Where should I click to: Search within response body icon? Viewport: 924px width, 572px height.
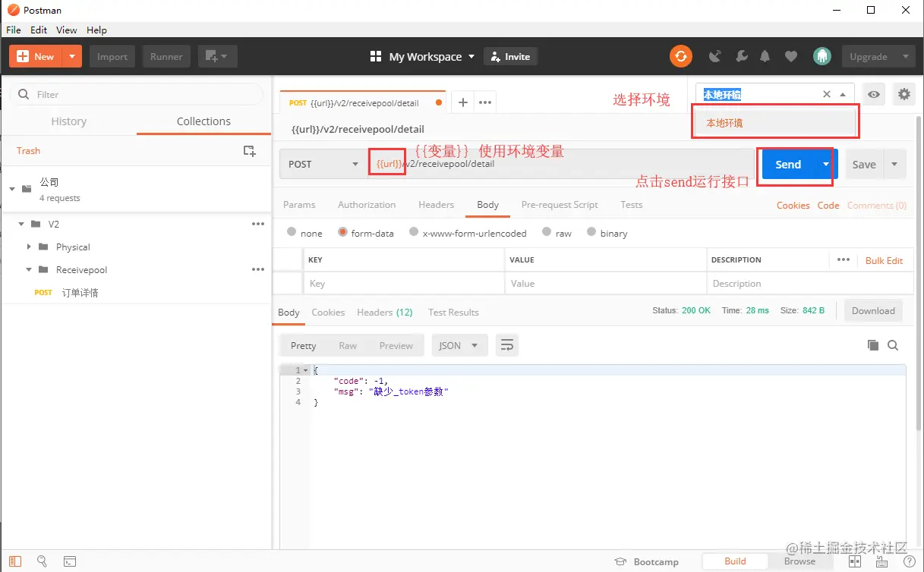(x=893, y=345)
